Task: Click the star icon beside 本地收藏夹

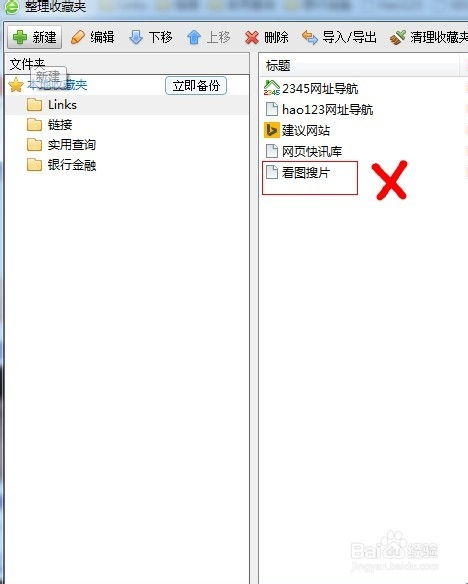Action: pyautogui.click(x=16, y=85)
